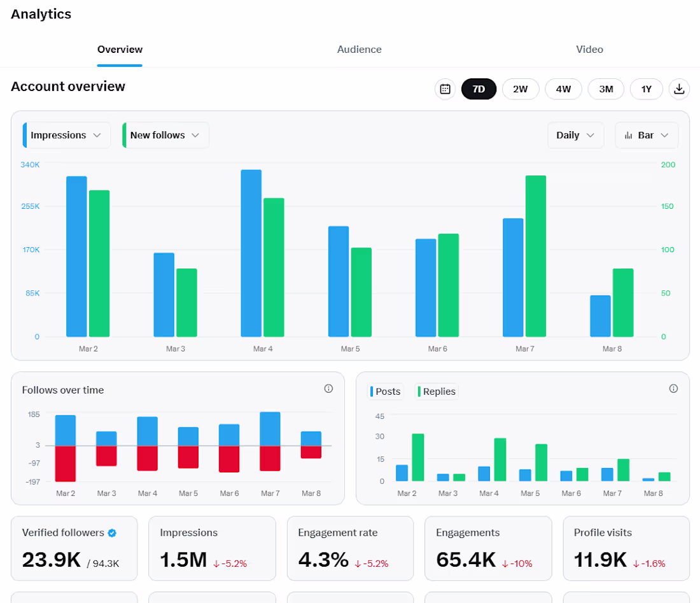Screen dimensions: 700x603
Task: Click the Mar 5 blue posts bar
Action: point(526,475)
